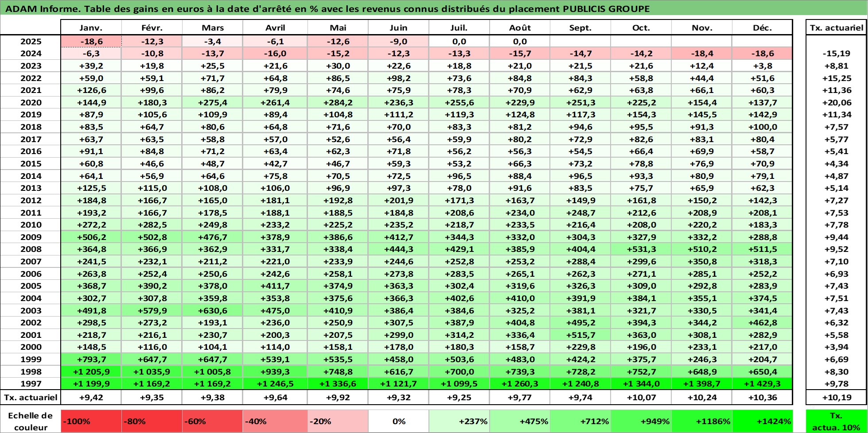Click the +201,9 cell for Juin 2012

(398, 200)
